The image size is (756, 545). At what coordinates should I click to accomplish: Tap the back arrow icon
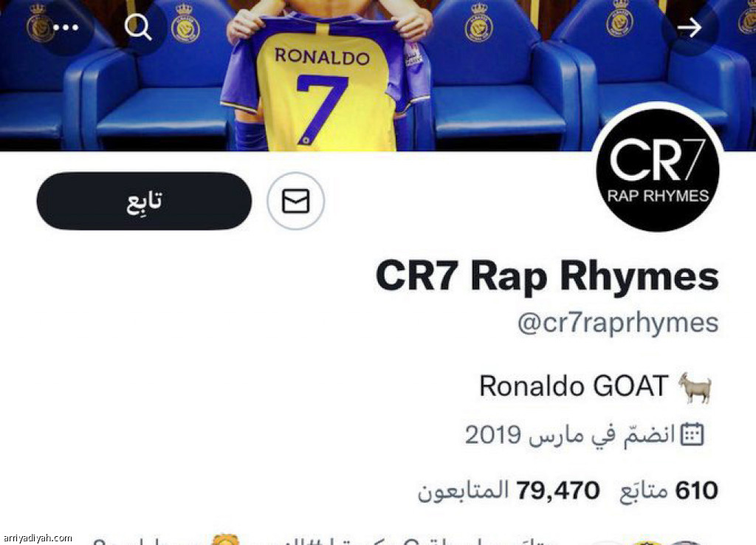tap(690, 27)
